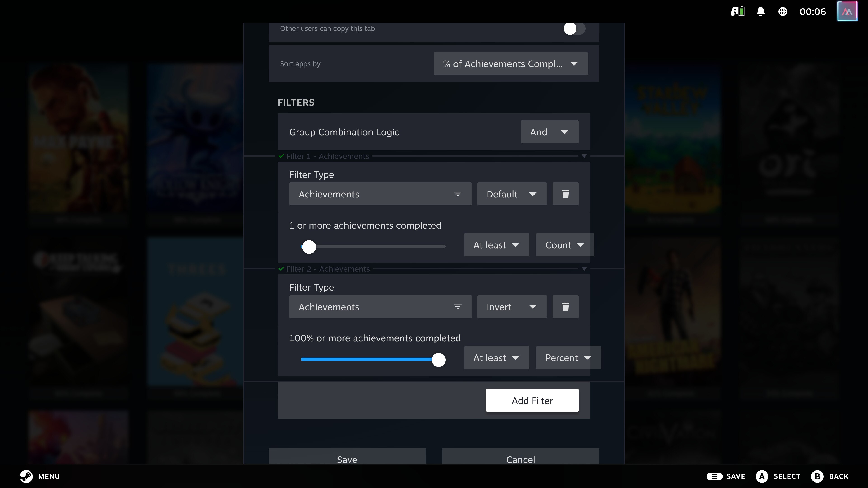The image size is (868, 488).
Task: Delete Filter 1 with trash icon
Action: click(565, 194)
